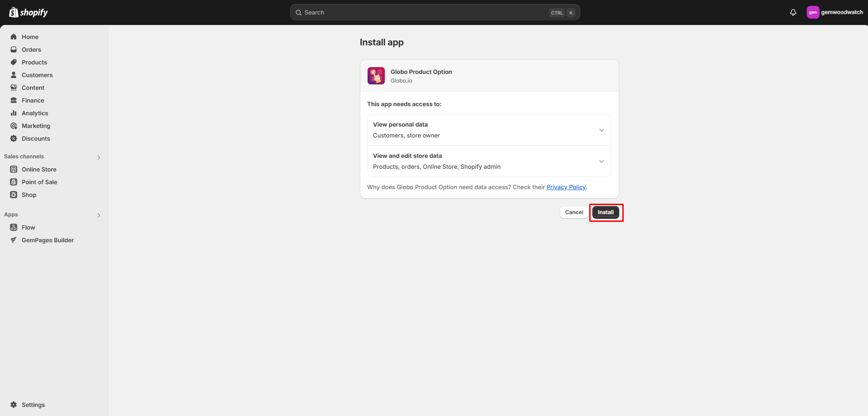Open Customers from the navigation
The image size is (868, 416).
coord(37,75)
